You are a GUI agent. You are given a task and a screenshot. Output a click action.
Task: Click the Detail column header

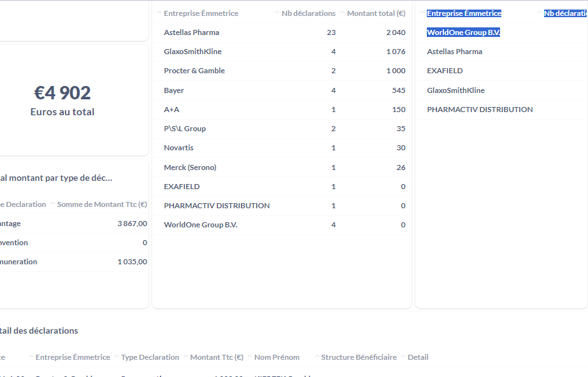pos(418,357)
